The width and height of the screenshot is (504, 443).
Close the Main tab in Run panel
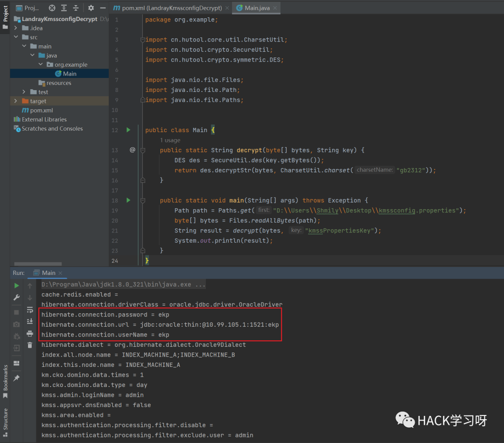61,273
